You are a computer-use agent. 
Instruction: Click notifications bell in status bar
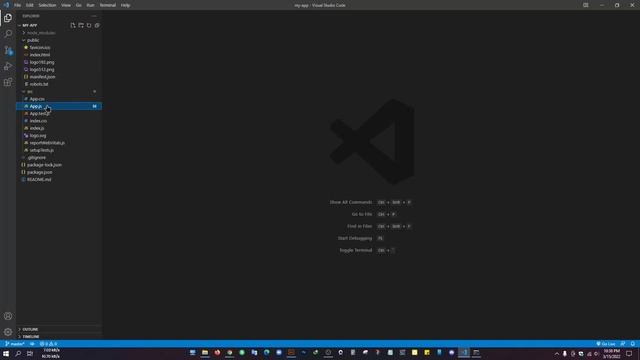coord(633,344)
